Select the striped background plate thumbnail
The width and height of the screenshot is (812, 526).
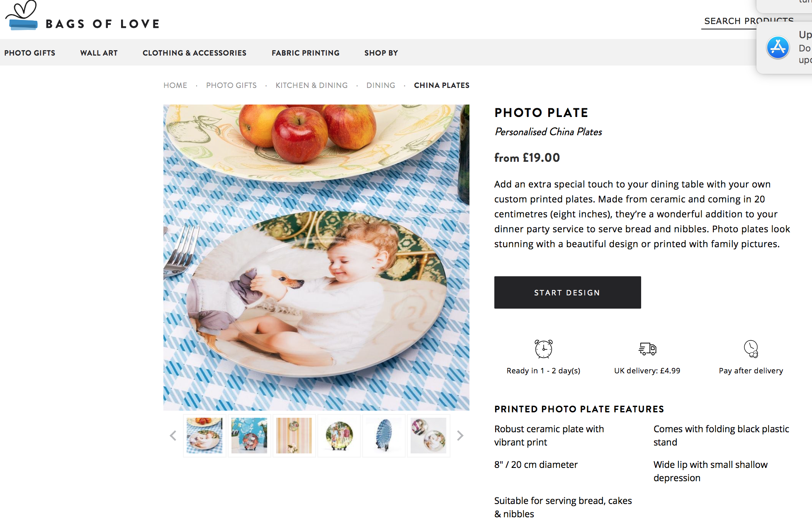294,436
